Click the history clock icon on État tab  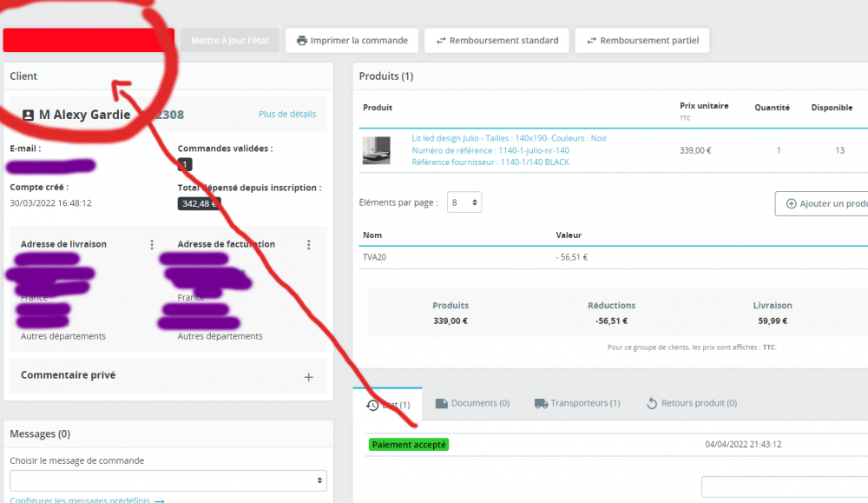click(374, 403)
